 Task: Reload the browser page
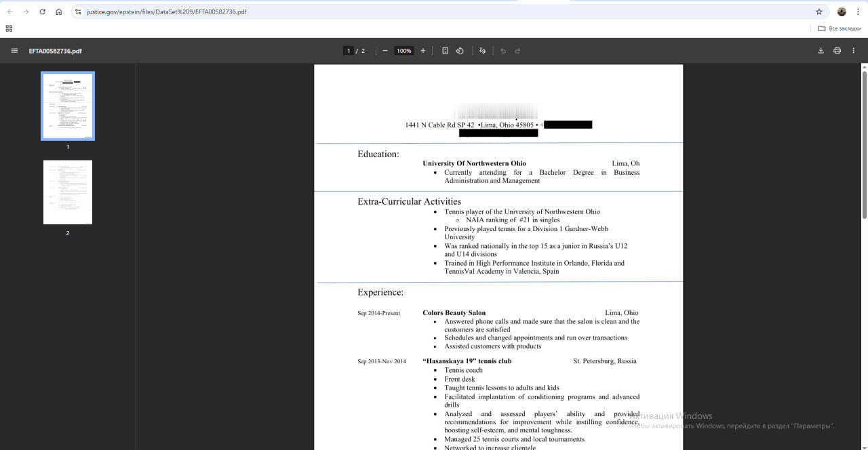point(43,12)
